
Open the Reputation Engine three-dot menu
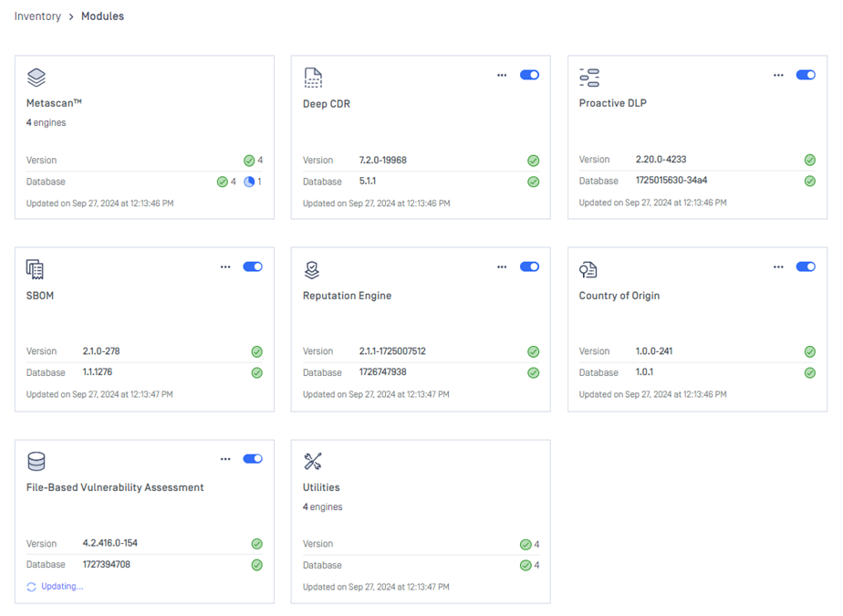click(x=502, y=266)
